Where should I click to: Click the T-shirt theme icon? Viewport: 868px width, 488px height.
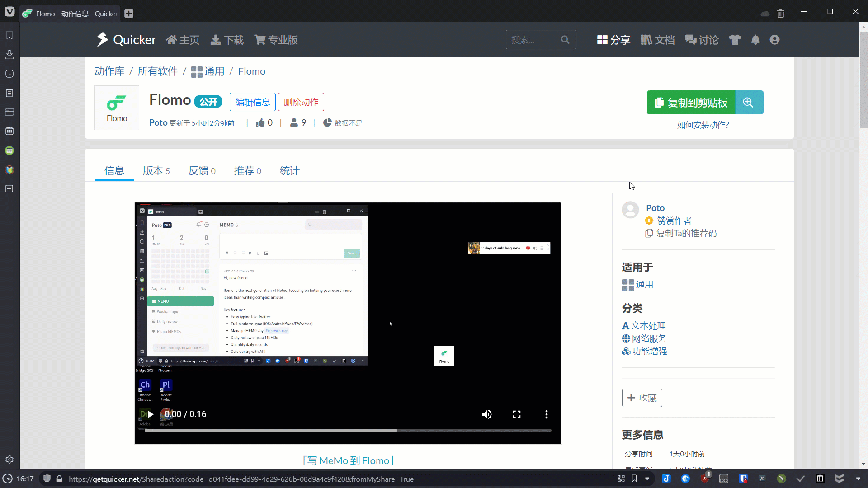(735, 40)
